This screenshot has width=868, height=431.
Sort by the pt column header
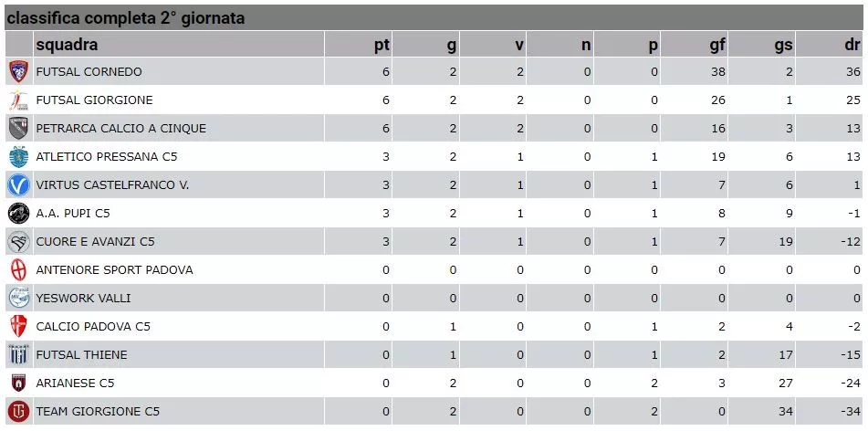[x=382, y=45]
